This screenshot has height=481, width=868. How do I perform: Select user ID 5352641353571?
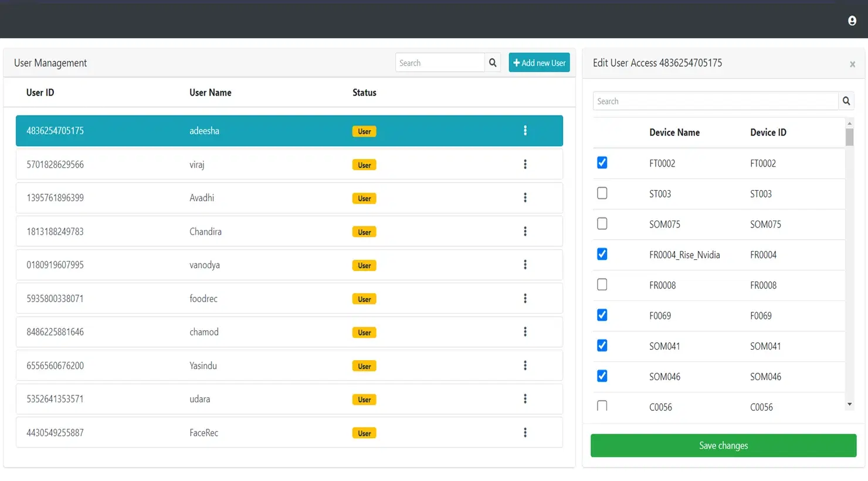click(x=55, y=399)
